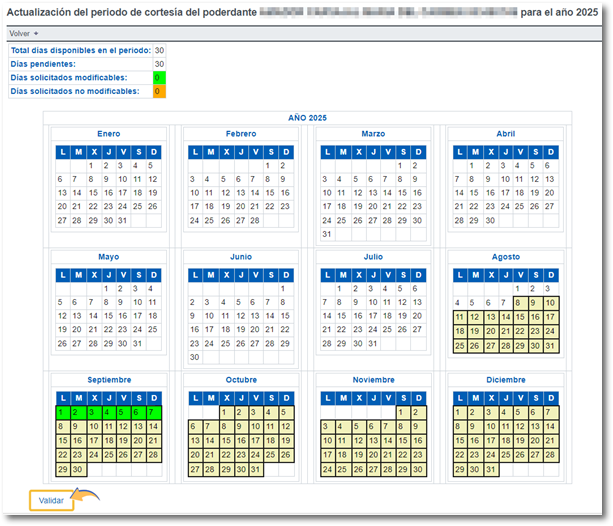Click the Días pendientes value 30
613x526 pixels.
(x=159, y=63)
